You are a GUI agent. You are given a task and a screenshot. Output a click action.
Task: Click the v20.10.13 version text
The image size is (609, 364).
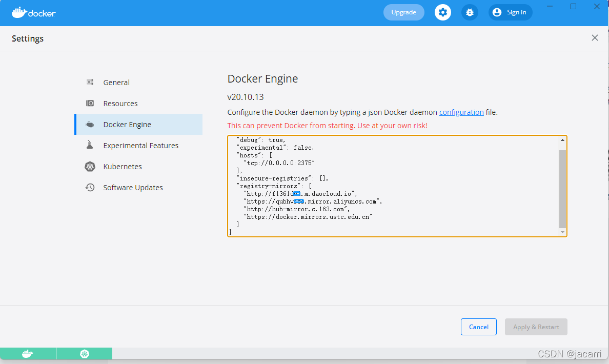[246, 97]
